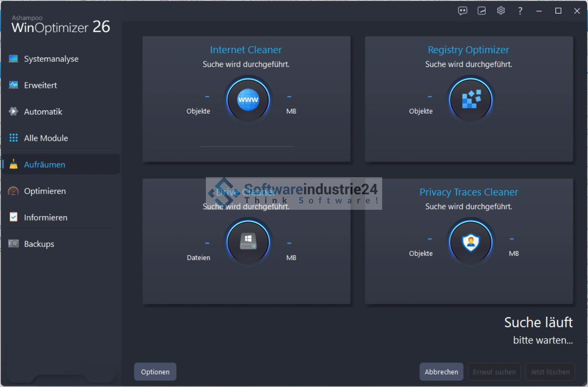Click the Drive Cleaner disk icon
Screen dimensions: 588x387
[x=248, y=242]
